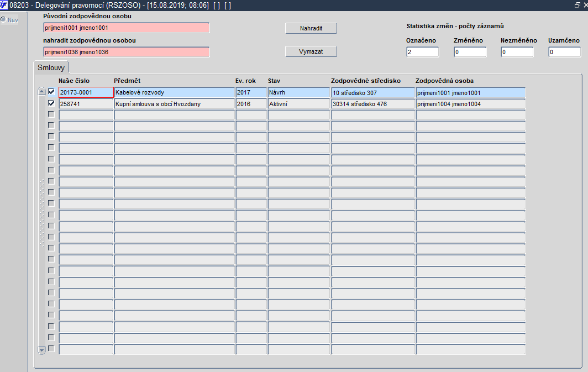Click the Vymazat button
The image size is (588, 372).
tap(311, 51)
